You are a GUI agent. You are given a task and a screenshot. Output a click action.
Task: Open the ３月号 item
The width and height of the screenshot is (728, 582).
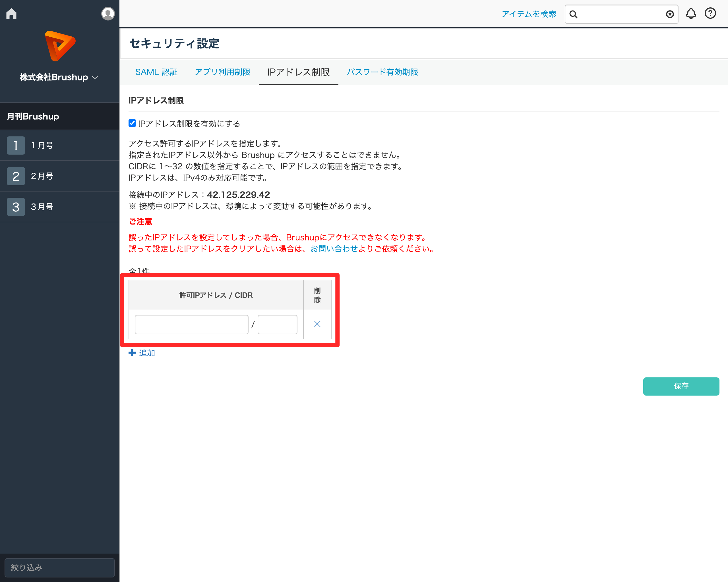point(60,207)
